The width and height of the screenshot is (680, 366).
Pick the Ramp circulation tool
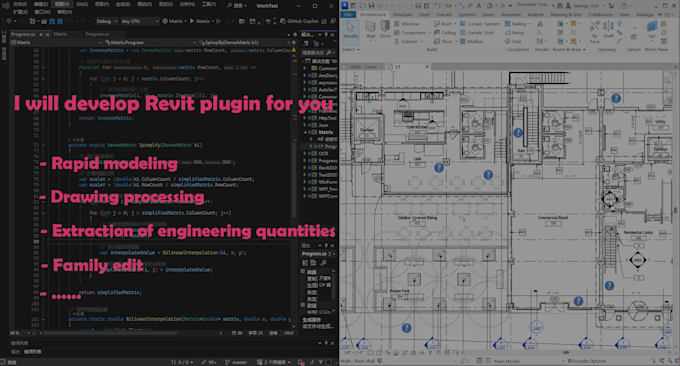tap(515, 33)
